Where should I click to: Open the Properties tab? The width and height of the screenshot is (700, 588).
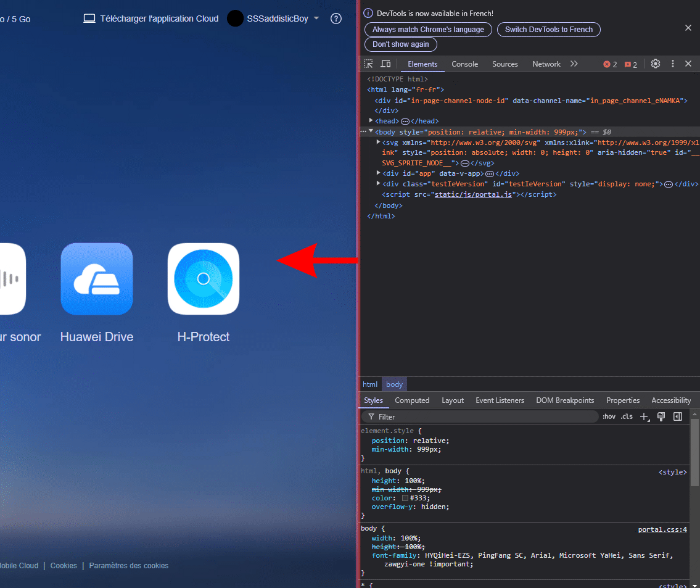point(623,400)
